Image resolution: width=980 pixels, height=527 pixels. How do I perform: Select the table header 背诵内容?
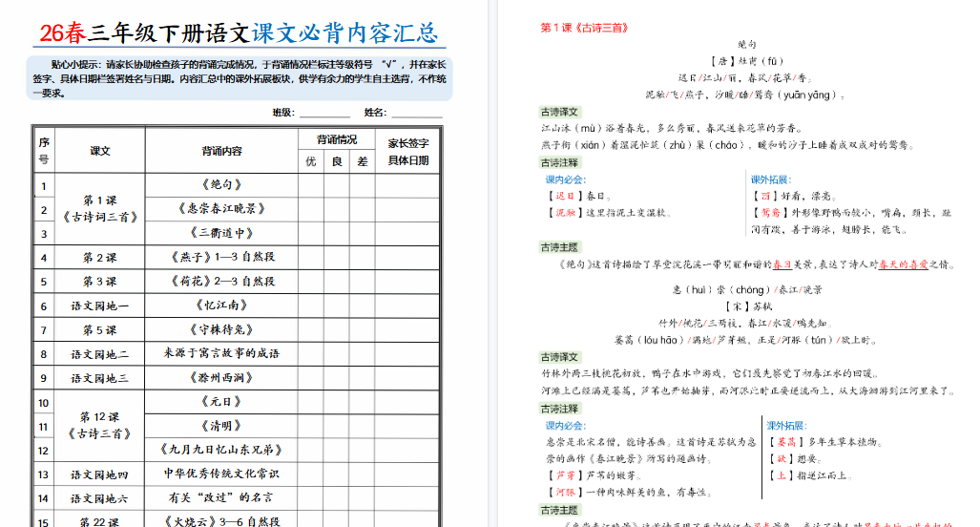[x=221, y=151]
